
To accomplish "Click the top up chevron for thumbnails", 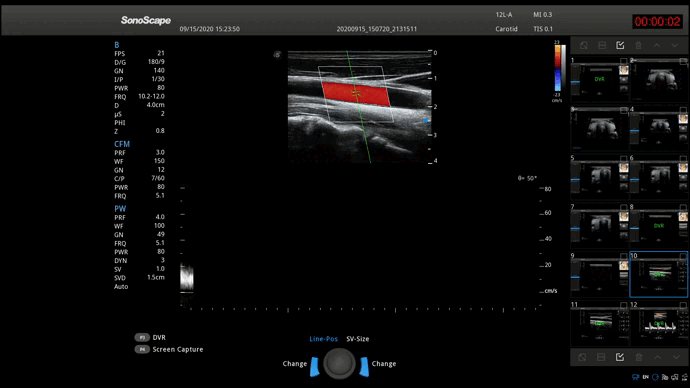I will click(x=657, y=45).
